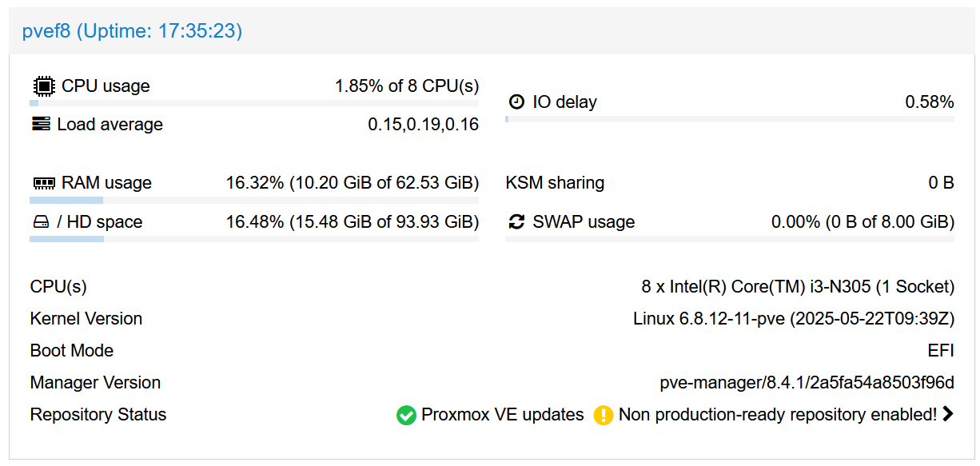Click the SWAP usage refresh icon
This screenshot has height=466, width=980.
(x=517, y=222)
